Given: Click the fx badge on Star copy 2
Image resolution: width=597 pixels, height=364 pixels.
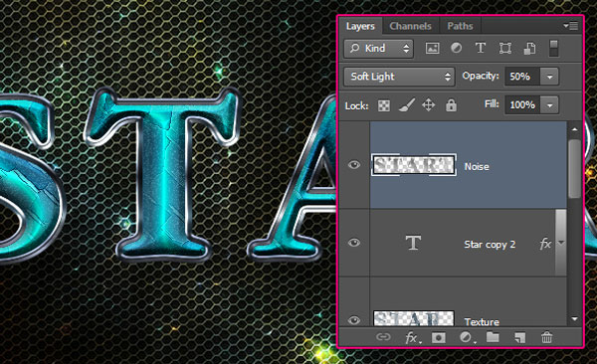Looking at the screenshot, I should tap(545, 244).
